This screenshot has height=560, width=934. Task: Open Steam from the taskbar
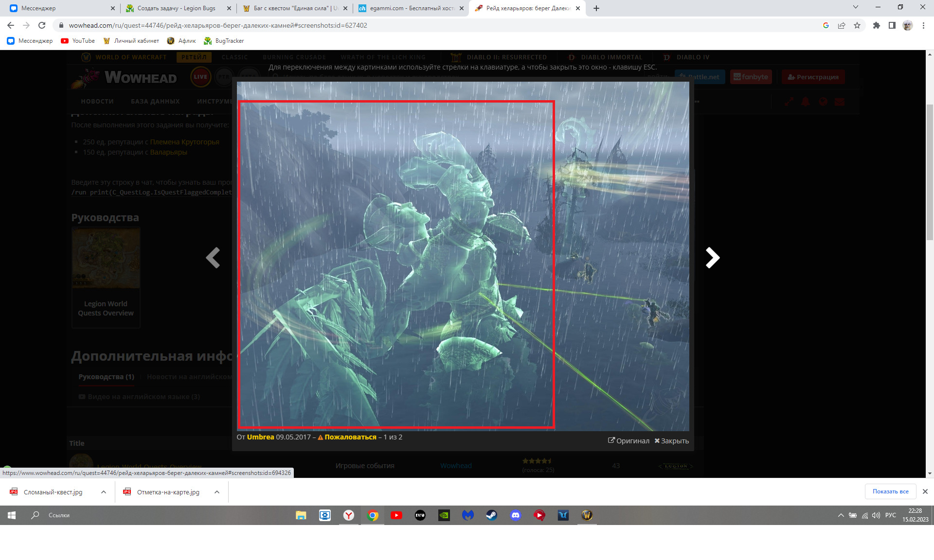coord(491,515)
